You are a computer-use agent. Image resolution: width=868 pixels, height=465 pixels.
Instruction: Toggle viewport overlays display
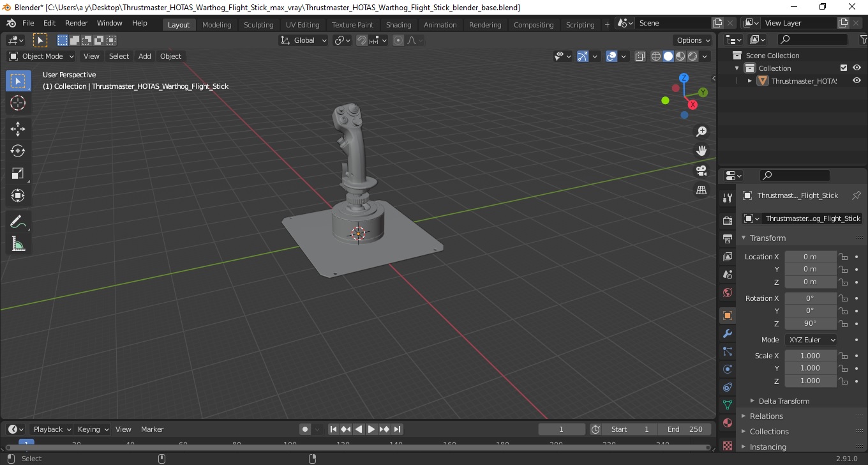click(611, 56)
